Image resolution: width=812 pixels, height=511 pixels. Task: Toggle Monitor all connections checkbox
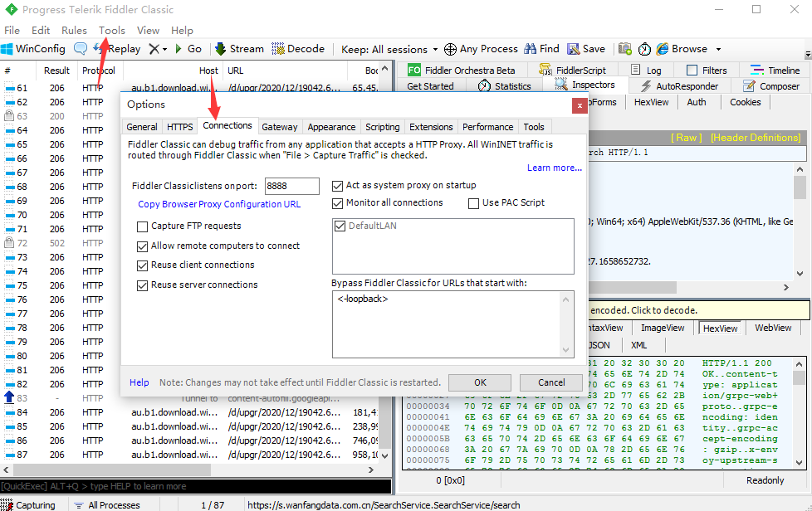(338, 203)
